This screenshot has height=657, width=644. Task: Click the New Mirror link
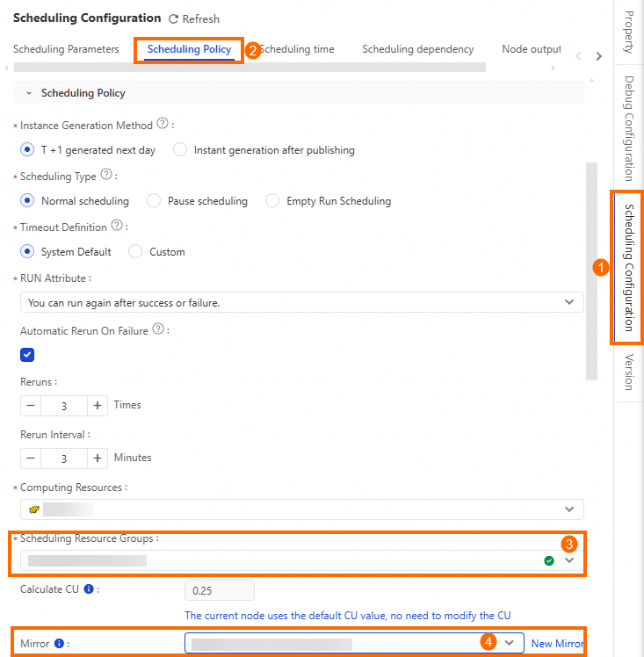pyautogui.click(x=557, y=644)
